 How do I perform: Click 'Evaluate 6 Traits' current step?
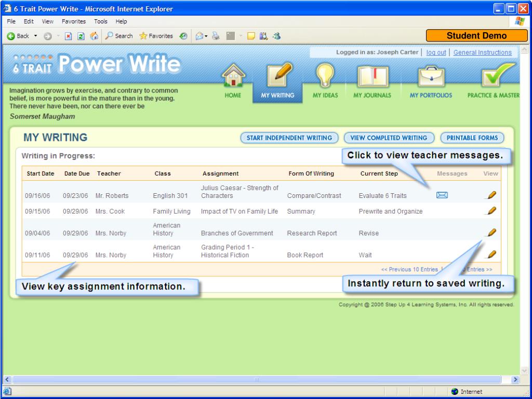pyautogui.click(x=382, y=196)
